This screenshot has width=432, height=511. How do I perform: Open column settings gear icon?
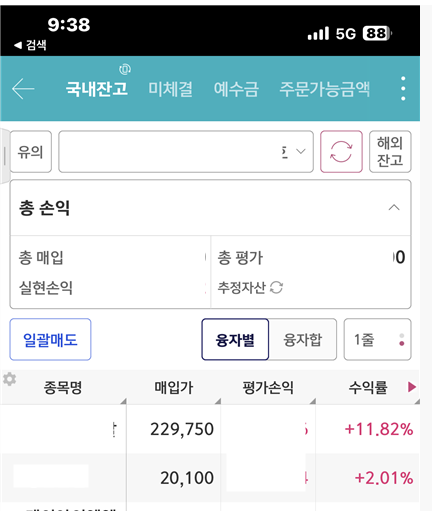tap(9, 379)
